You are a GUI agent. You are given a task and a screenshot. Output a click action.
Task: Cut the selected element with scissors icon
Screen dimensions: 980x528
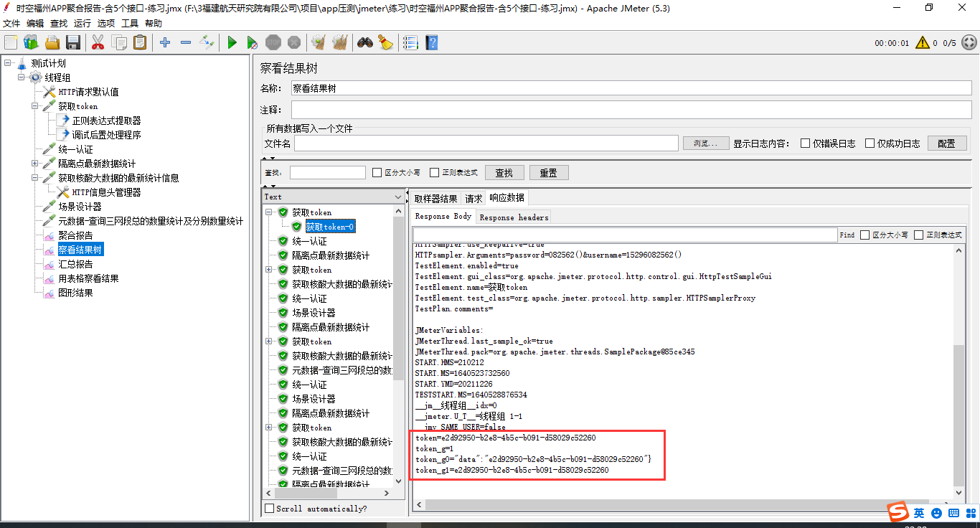coord(98,42)
